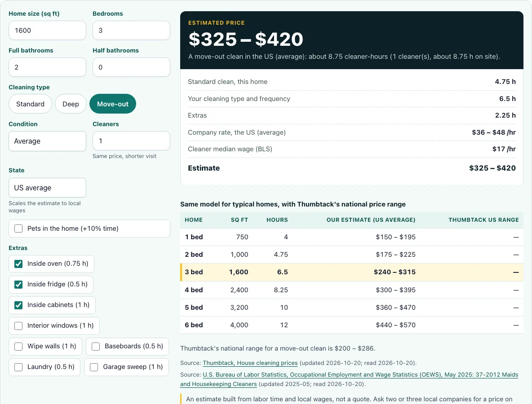This screenshot has width=532, height=404.
Task: Click the '$300 – $395' estimate cell
Action: point(395,290)
